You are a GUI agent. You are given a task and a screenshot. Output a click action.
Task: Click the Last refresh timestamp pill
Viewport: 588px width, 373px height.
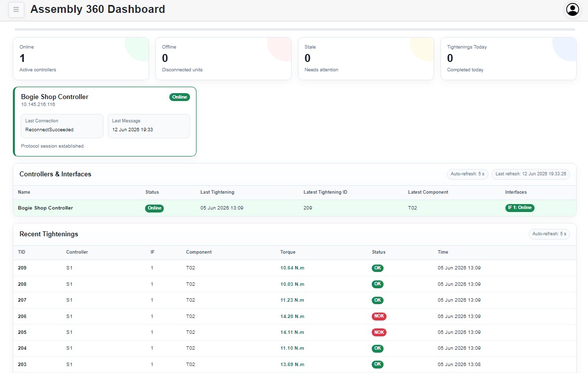[x=531, y=174]
